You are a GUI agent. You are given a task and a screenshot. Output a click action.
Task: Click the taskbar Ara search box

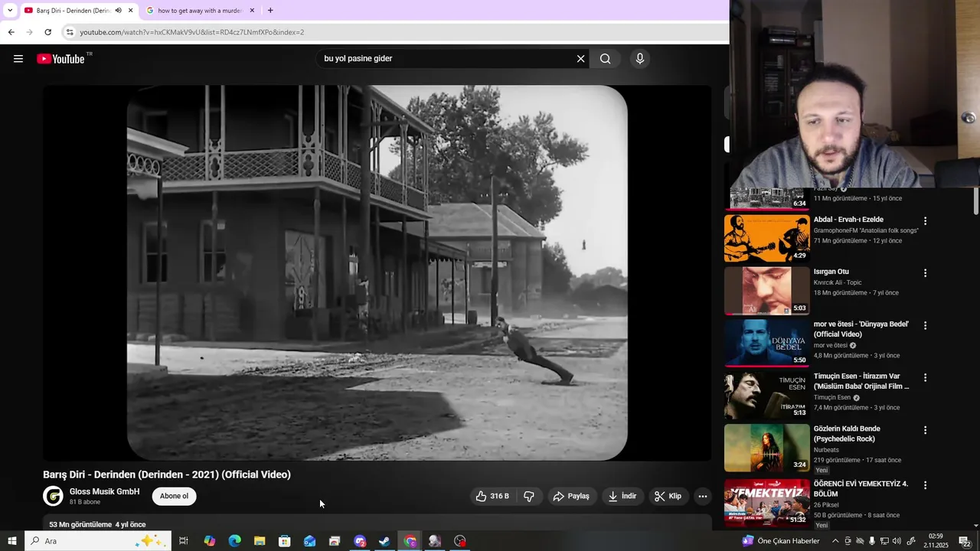click(x=98, y=541)
